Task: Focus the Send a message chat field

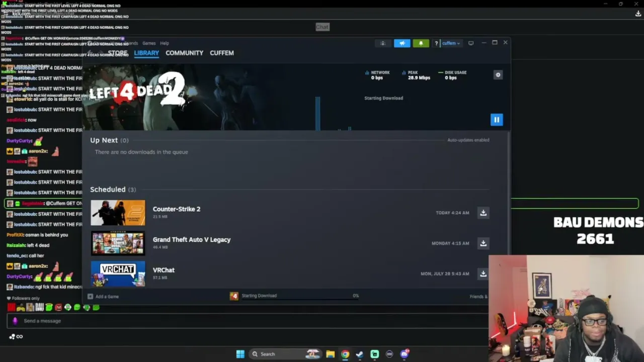Action: pos(247,321)
